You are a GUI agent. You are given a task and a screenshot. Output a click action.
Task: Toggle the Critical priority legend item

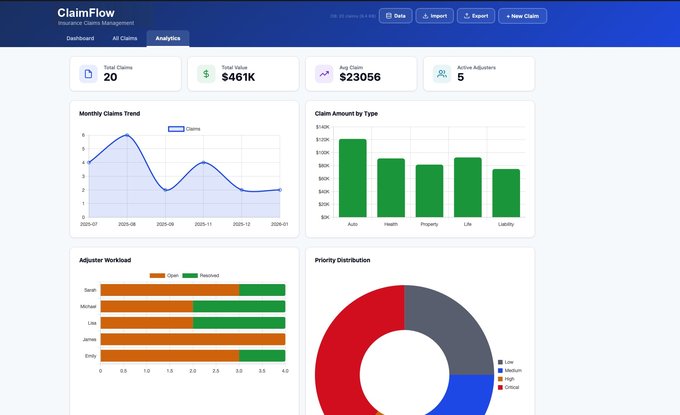point(508,387)
